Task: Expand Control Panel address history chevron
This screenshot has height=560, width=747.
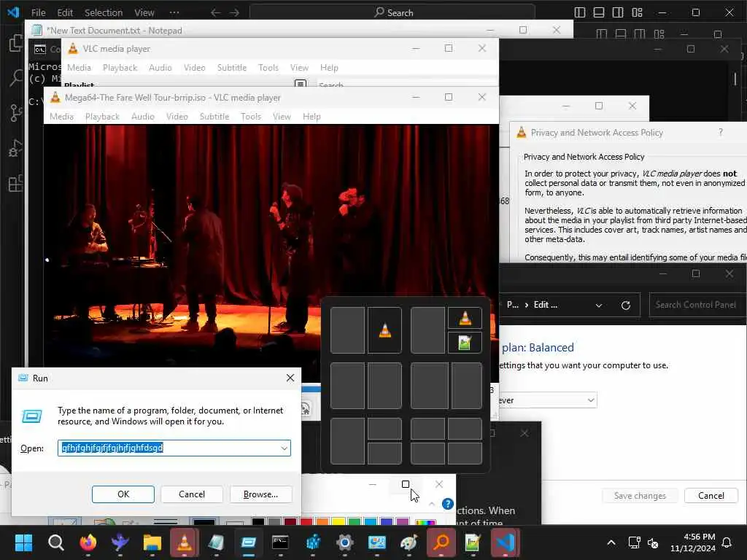Action: (x=599, y=306)
